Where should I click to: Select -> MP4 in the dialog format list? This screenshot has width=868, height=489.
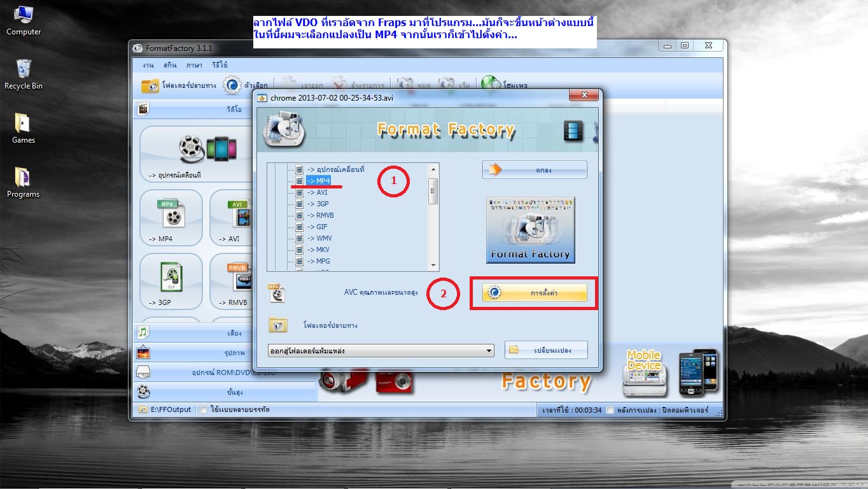318,181
